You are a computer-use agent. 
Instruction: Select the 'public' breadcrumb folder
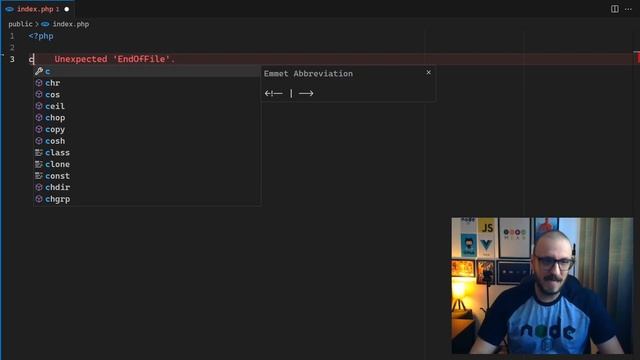[x=20, y=24]
